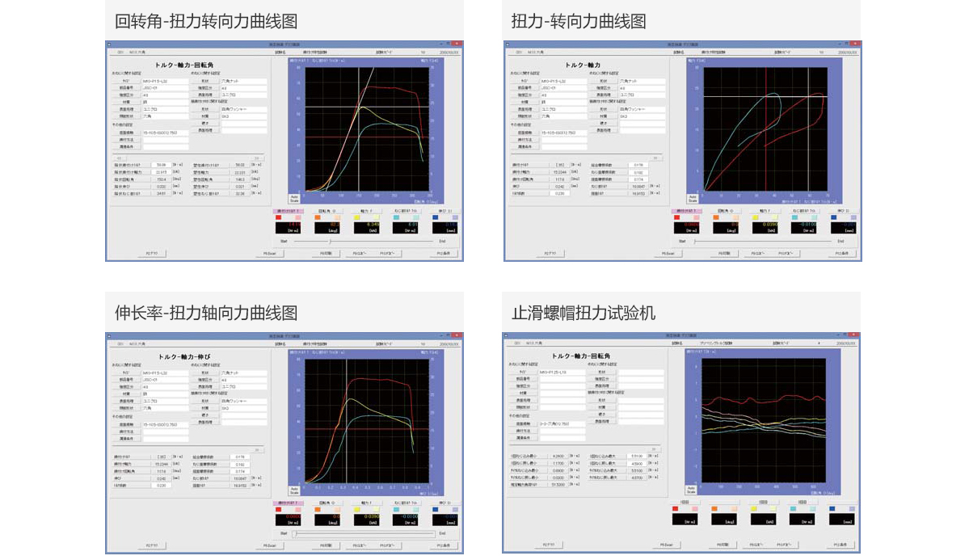Image resolution: width=969 pixels, height=560 pixels.
Task: Click Auto Scale in the 回转角-扭力转向力 window
Action: (294, 199)
